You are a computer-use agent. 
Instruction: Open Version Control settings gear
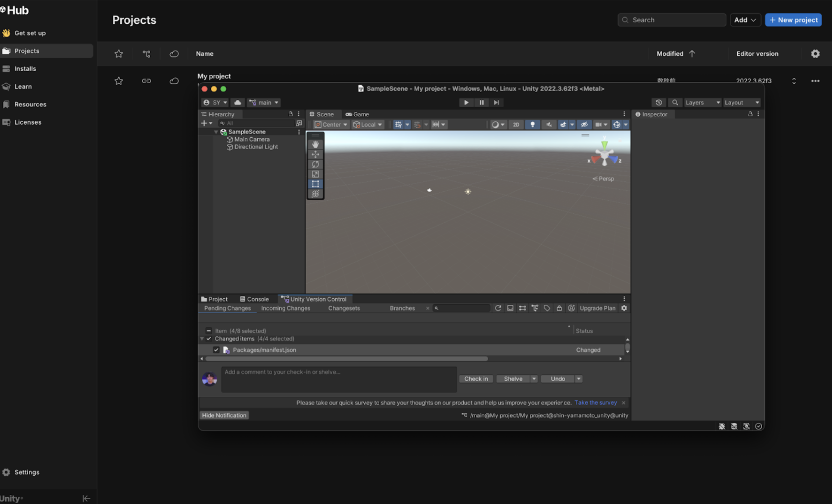(x=624, y=308)
